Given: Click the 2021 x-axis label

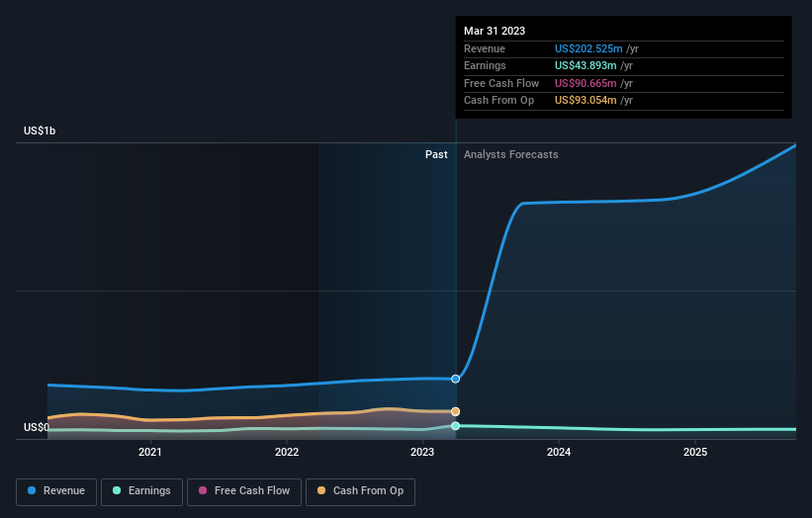Looking at the screenshot, I should 150,452.
